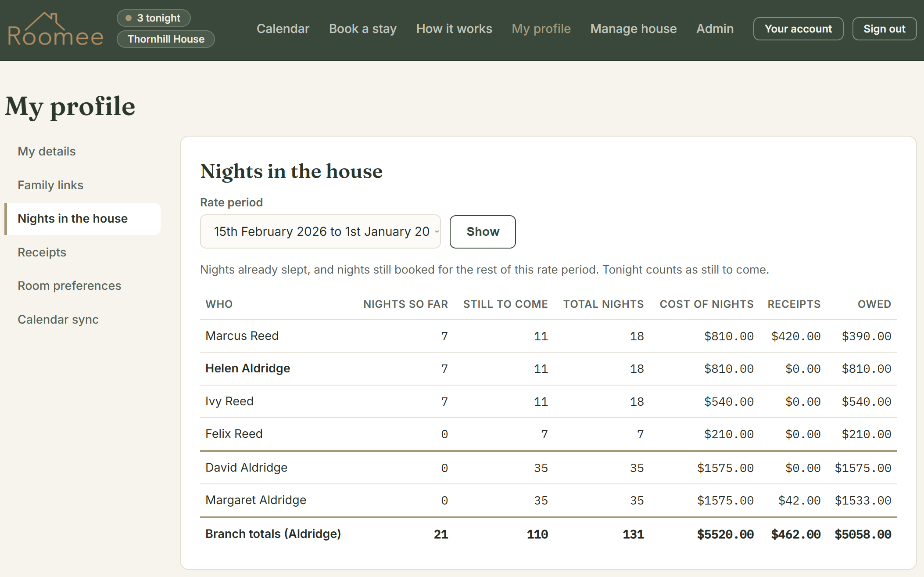The image size is (924, 577).
Task: Open How it works page
Action: pyautogui.click(x=454, y=29)
